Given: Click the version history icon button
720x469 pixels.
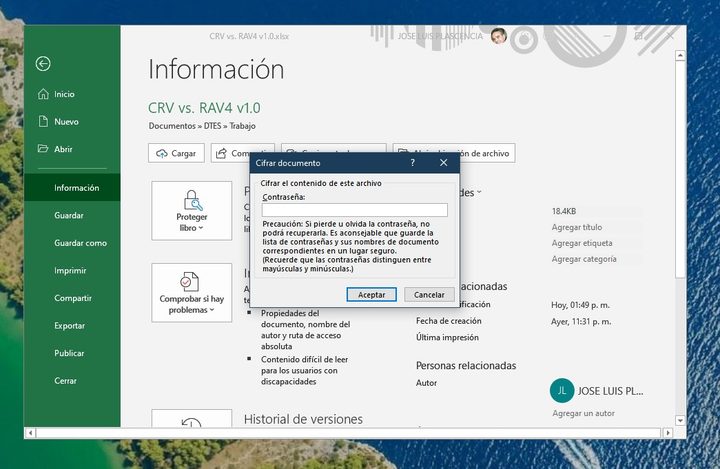Looking at the screenshot, I should coord(191,419).
